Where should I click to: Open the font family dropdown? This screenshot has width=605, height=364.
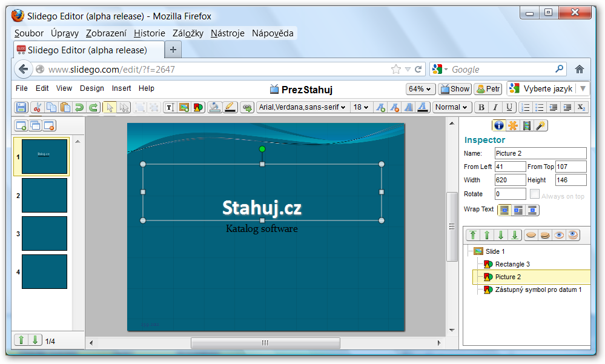[x=303, y=107]
